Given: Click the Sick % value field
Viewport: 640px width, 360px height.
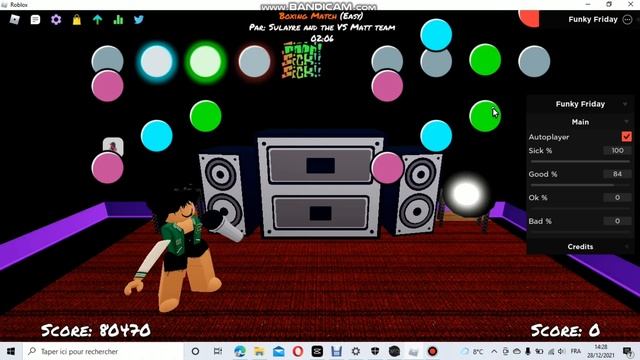Looking at the screenshot, I should point(617,151).
